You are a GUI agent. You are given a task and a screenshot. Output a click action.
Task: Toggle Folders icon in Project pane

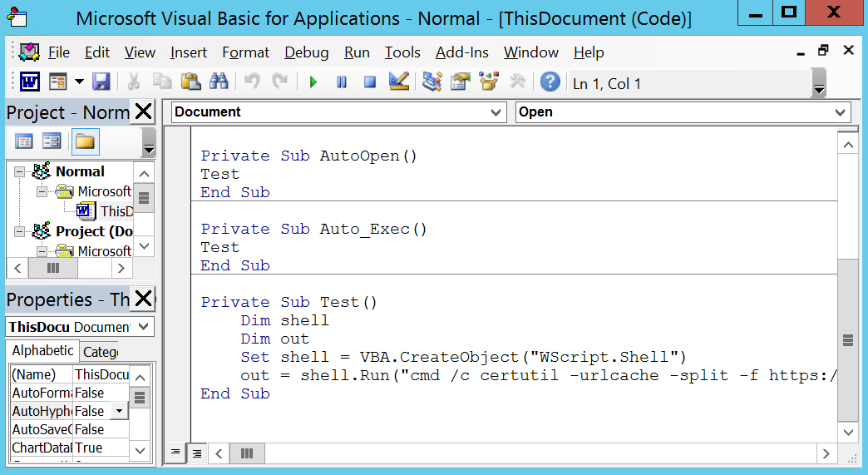tap(85, 141)
